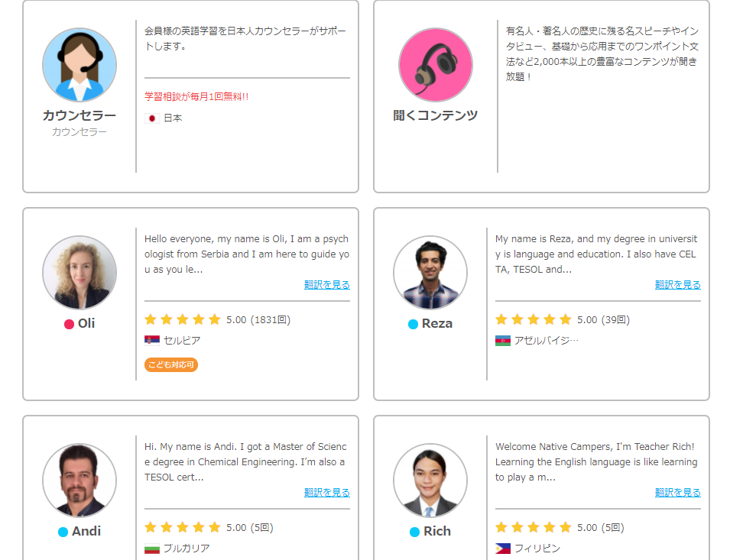
Task: Show translation for Andi's introduction
Action: (326, 493)
